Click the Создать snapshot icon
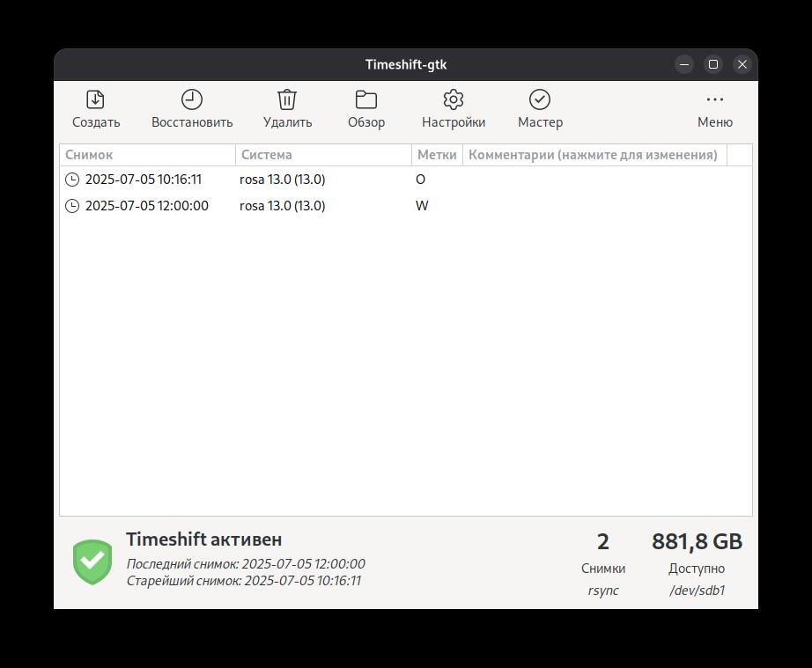The width and height of the screenshot is (812, 668). point(95,99)
